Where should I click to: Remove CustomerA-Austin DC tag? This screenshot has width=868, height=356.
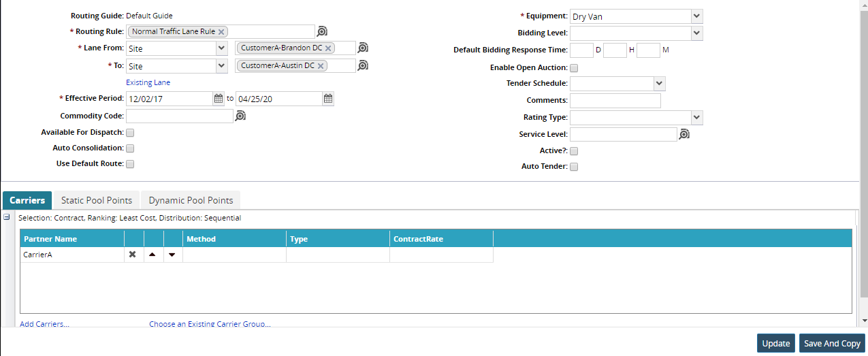tap(320, 66)
